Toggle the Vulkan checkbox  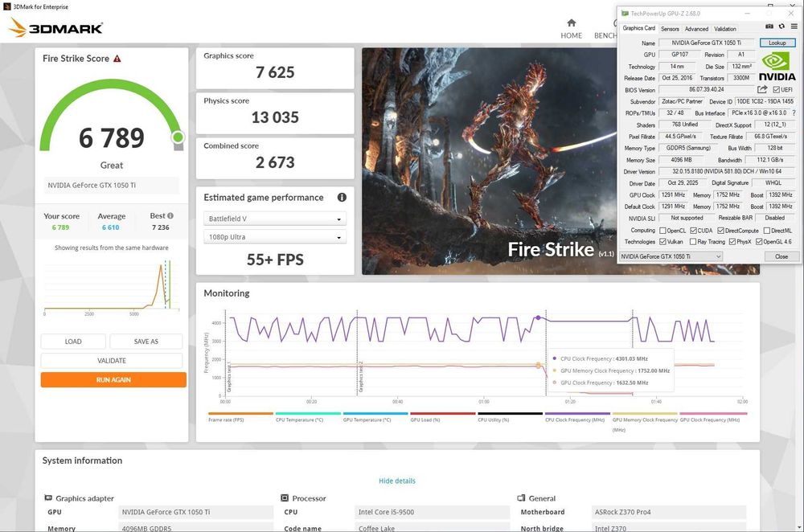point(662,241)
